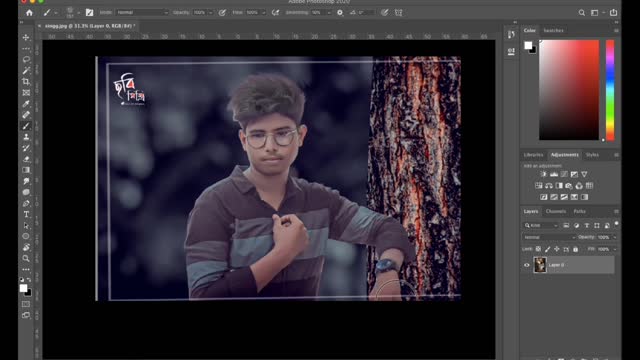
Task: Toggle lock image pixels
Action: click(547, 249)
